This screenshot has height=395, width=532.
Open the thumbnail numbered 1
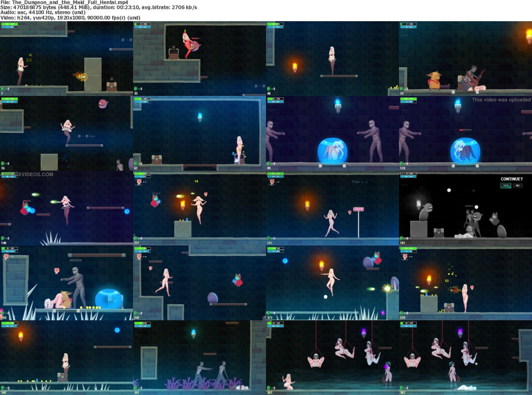point(67,58)
